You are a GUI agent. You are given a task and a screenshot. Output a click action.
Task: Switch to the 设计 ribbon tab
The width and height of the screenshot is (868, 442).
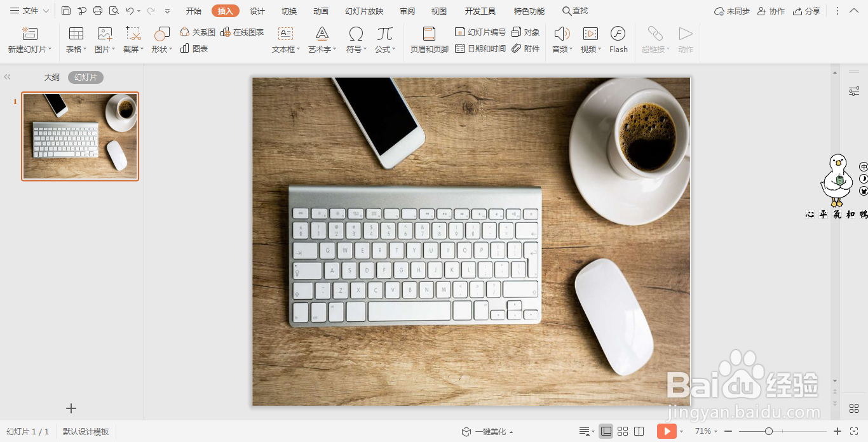[x=257, y=10]
